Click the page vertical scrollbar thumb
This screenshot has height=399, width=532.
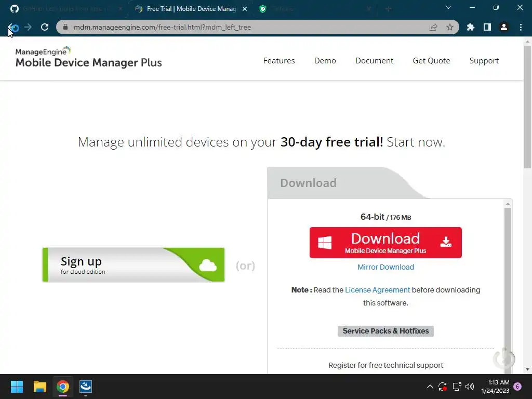[527, 107]
